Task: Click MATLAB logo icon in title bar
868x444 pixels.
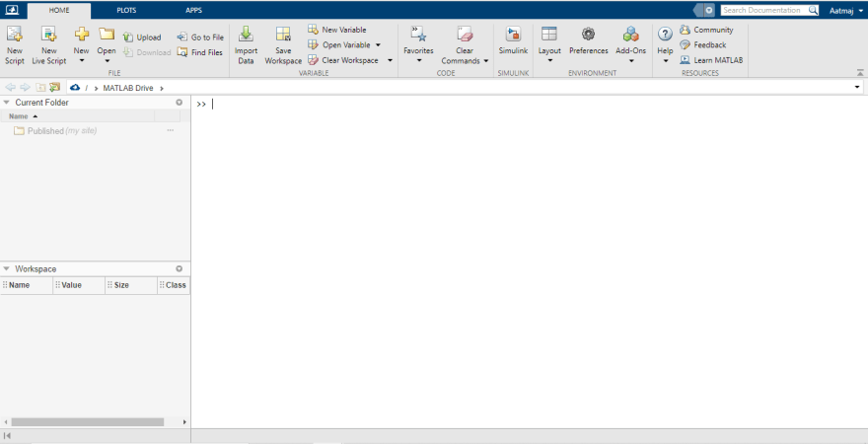Action: point(12,10)
